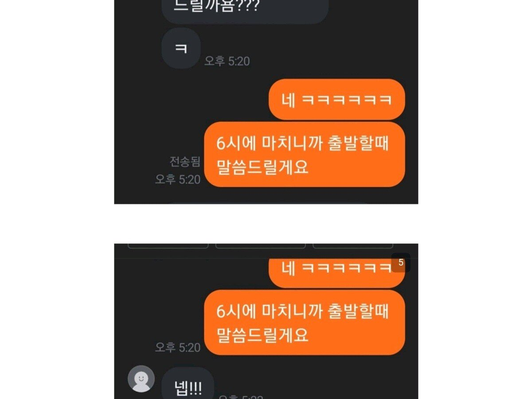Image resolution: width=532 pixels, height=399 pixels.
Task: Click the '전송됨' sent status label
Action: pos(185,162)
